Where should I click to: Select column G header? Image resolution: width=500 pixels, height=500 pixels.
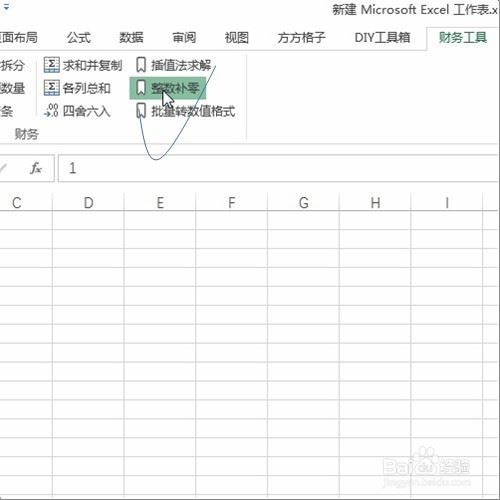tap(303, 202)
